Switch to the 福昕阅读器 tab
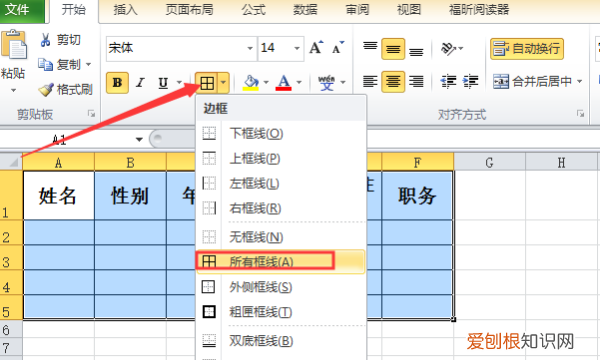The image size is (600, 360). (x=479, y=10)
